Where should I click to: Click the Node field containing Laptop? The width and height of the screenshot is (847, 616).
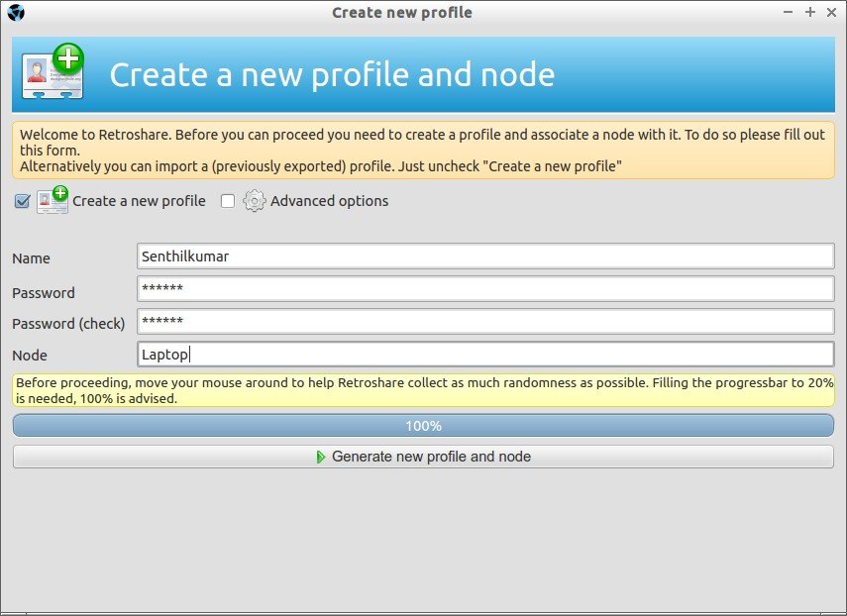coord(485,355)
